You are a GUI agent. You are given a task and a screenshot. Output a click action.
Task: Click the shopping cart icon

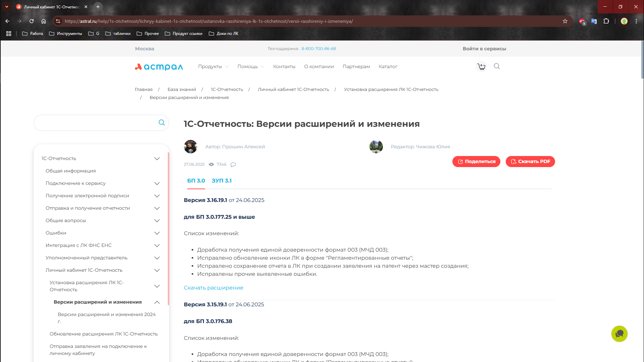pyautogui.click(x=482, y=66)
